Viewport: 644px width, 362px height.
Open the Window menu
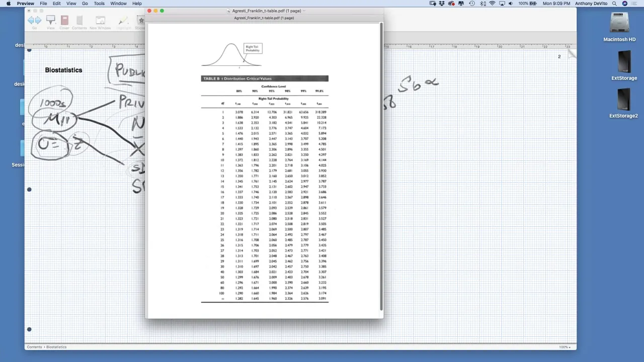(118, 4)
